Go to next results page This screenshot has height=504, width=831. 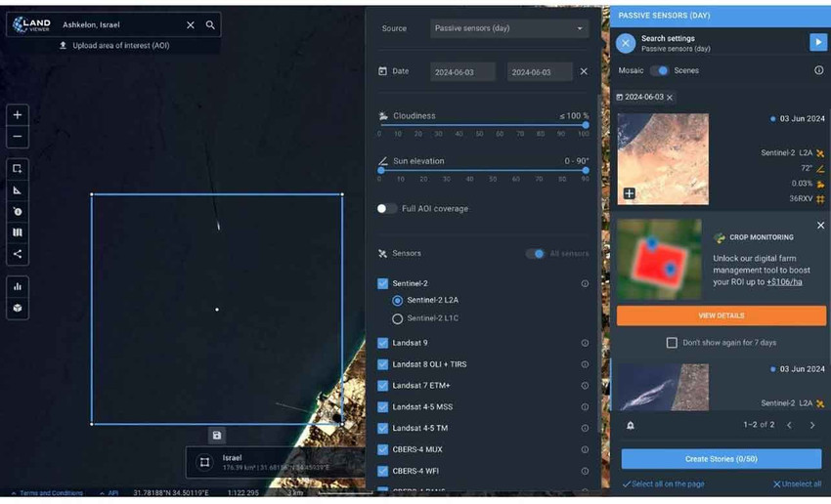[x=811, y=425]
